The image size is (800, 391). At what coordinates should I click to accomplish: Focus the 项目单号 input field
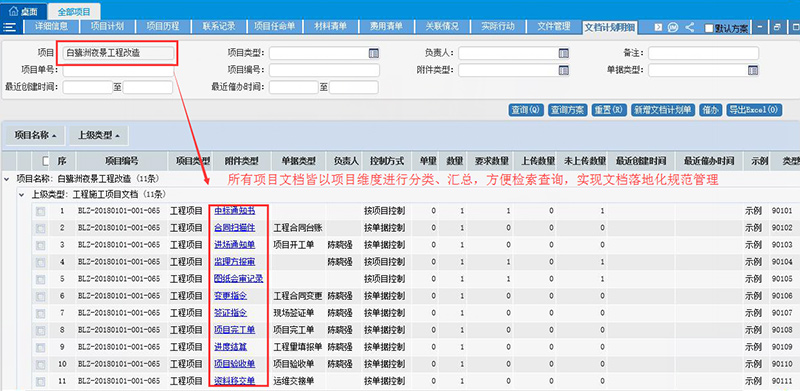[118, 70]
